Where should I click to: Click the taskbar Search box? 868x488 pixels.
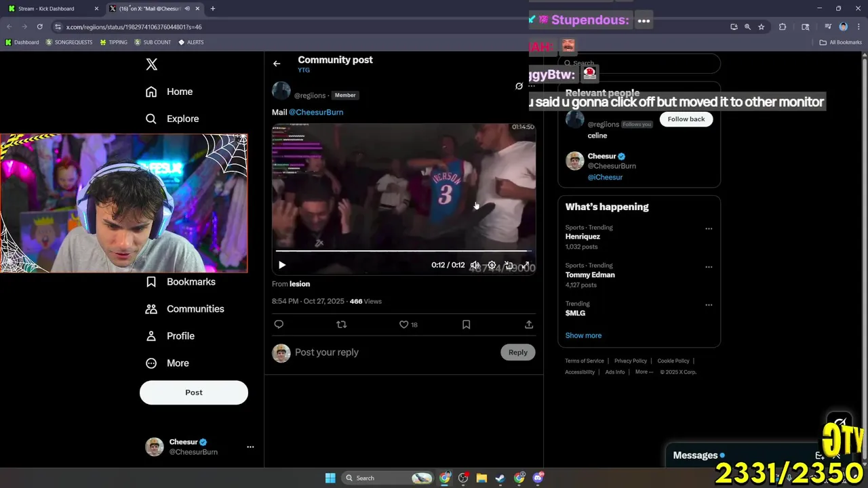click(x=387, y=478)
